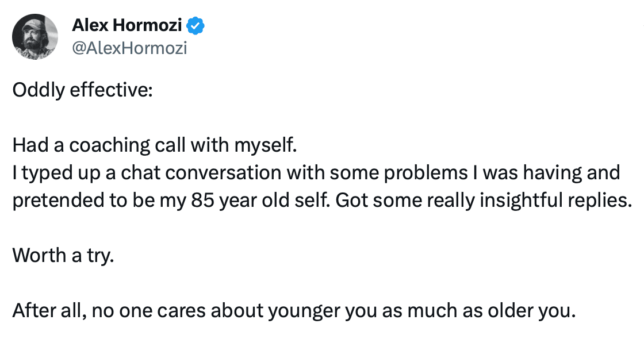Open Alex Hormozi's profile picture
Image resolution: width=644 pixels, height=339 pixels.
[35, 37]
